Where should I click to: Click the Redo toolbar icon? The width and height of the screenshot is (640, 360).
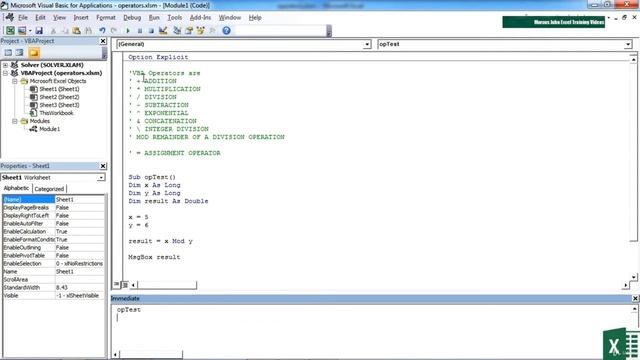(x=114, y=31)
